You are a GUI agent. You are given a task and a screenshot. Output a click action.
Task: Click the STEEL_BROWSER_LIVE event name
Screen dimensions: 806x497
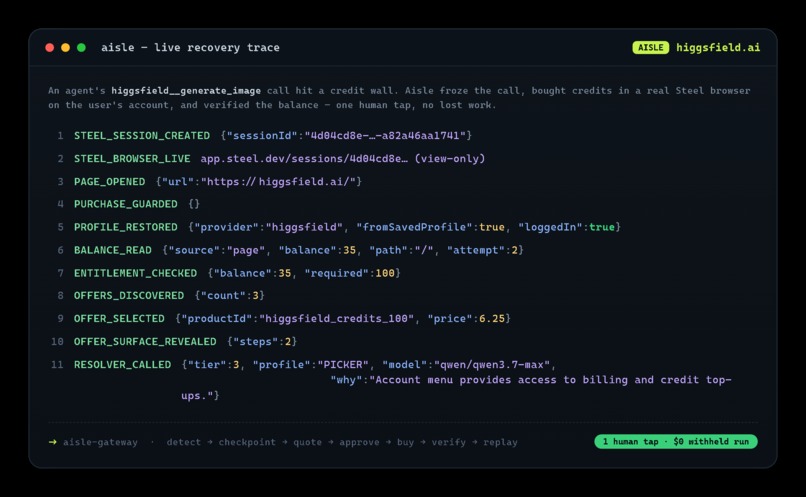coord(132,159)
